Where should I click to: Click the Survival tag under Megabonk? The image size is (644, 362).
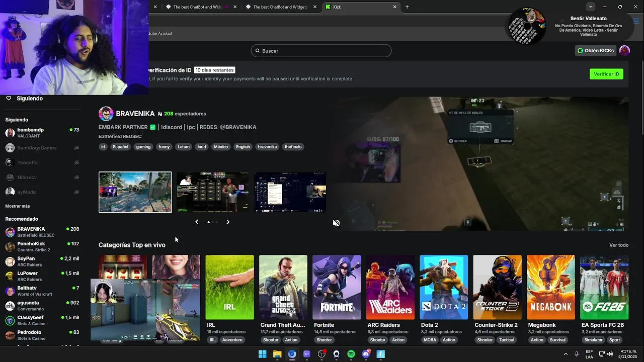click(x=557, y=340)
